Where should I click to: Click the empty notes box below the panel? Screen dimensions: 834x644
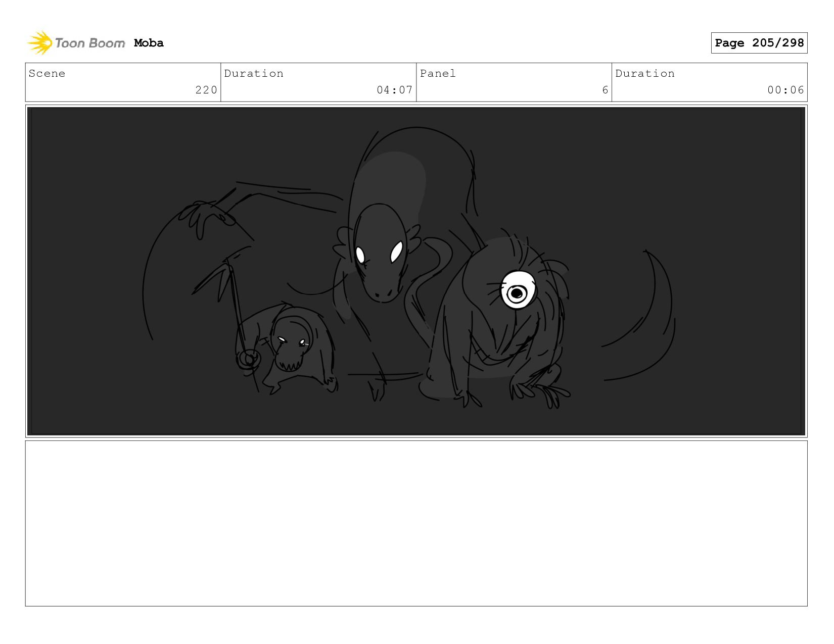(x=416, y=523)
